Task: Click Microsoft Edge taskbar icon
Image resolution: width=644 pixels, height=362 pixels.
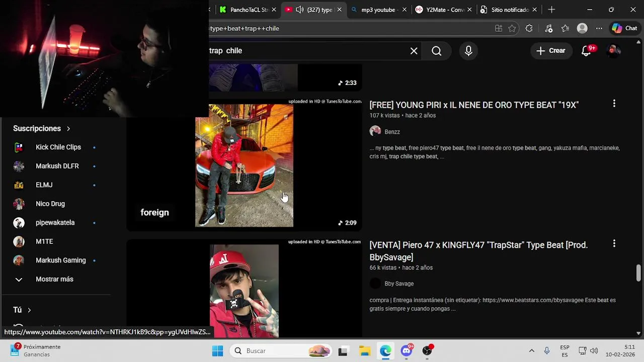Action: [x=385, y=351]
